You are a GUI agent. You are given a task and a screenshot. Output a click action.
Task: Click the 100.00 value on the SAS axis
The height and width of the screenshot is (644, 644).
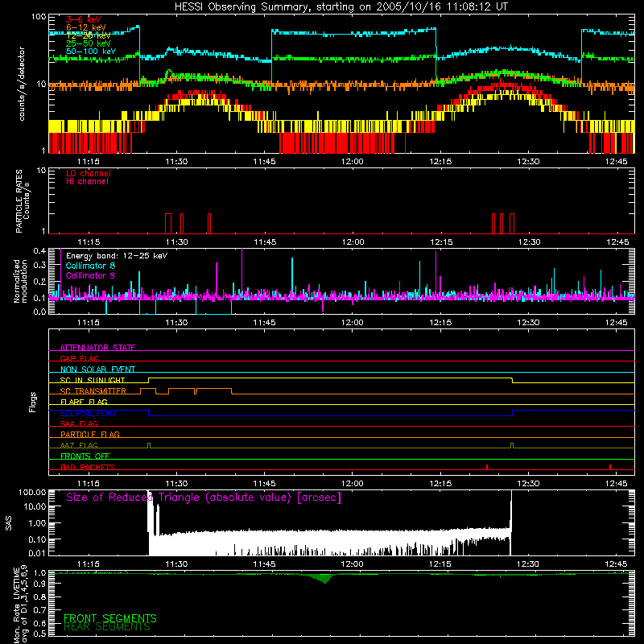tap(32, 493)
